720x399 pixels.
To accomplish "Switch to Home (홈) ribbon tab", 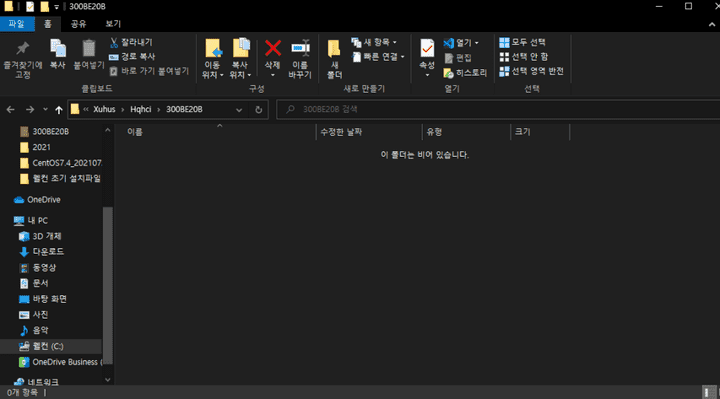I will (x=48, y=24).
